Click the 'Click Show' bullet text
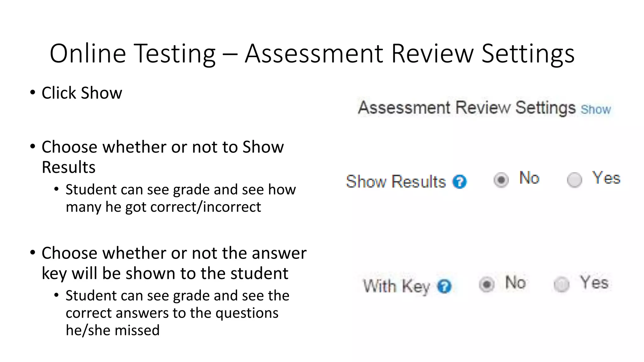Viewport: 644px width, 362px height. pyautogui.click(x=82, y=93)
